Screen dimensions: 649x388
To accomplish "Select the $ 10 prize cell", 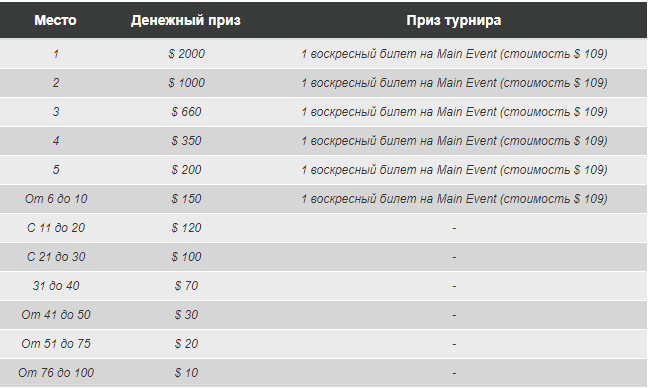I will pos(186,373).
